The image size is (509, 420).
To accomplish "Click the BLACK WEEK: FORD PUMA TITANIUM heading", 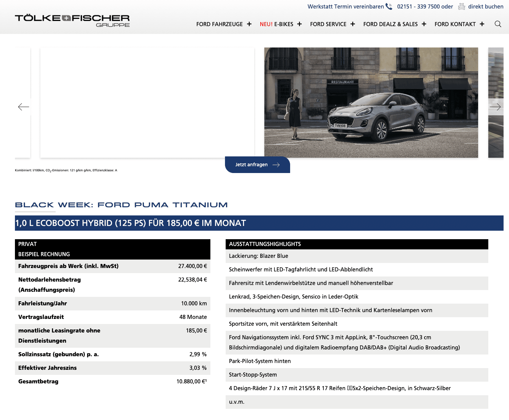I will point(121,205).
